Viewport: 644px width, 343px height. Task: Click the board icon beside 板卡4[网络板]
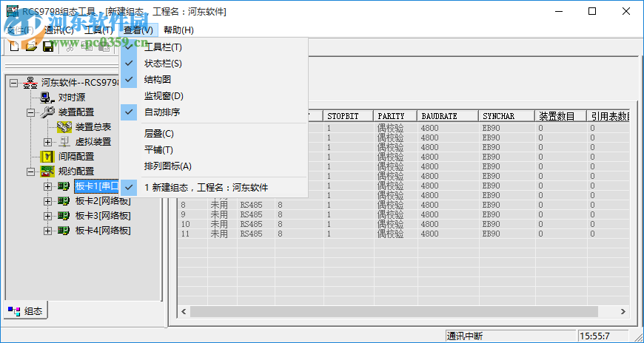[64, 231]
